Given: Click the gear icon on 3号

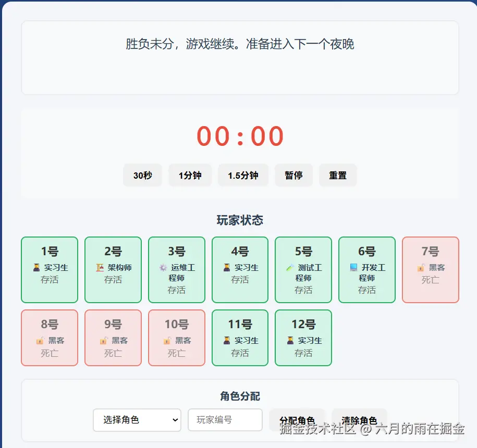Looking at the screenshot, I should click(x=163, y=267).
